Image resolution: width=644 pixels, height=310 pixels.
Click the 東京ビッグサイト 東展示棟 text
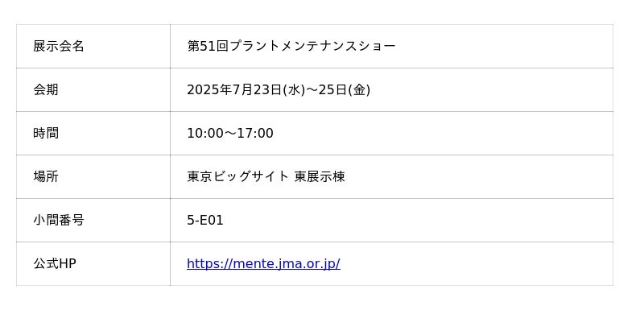(266, 176)
